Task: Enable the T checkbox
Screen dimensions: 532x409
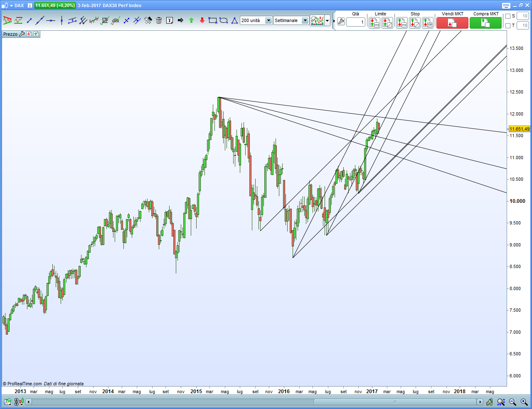Action: pos(508,26)
